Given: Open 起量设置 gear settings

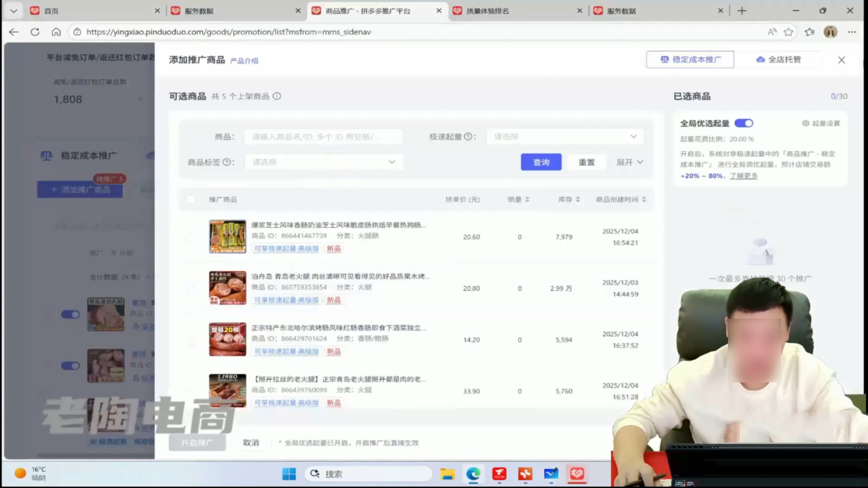Looking at the screenshot, I should click(821, 123).
